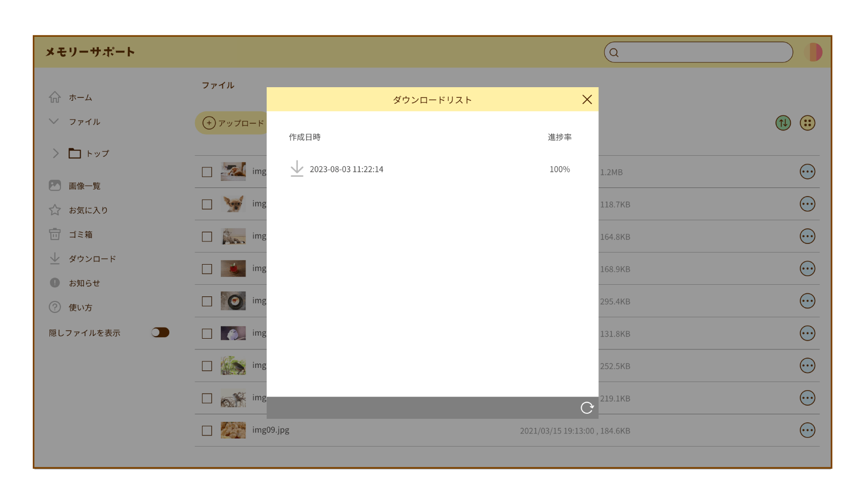Viewport: 865px width, 504px height.
Task: Check the checkbox for 164.8KB file row
Action: coord(207,236)
